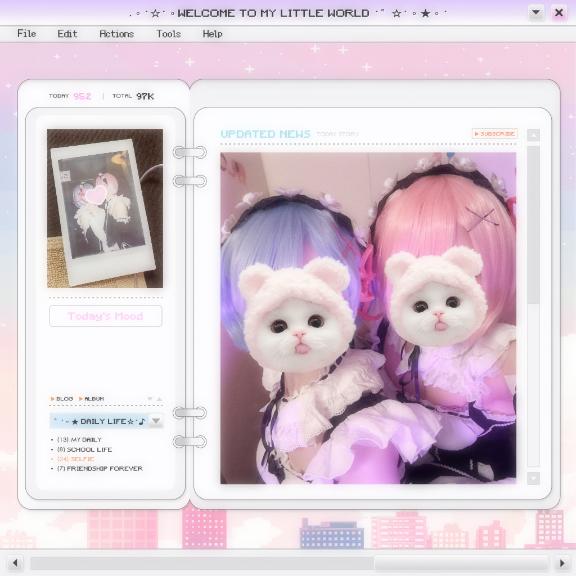Click the small down arrow beside Album
Viewport: 576px width, 576px height.
[x=150, y=399]
